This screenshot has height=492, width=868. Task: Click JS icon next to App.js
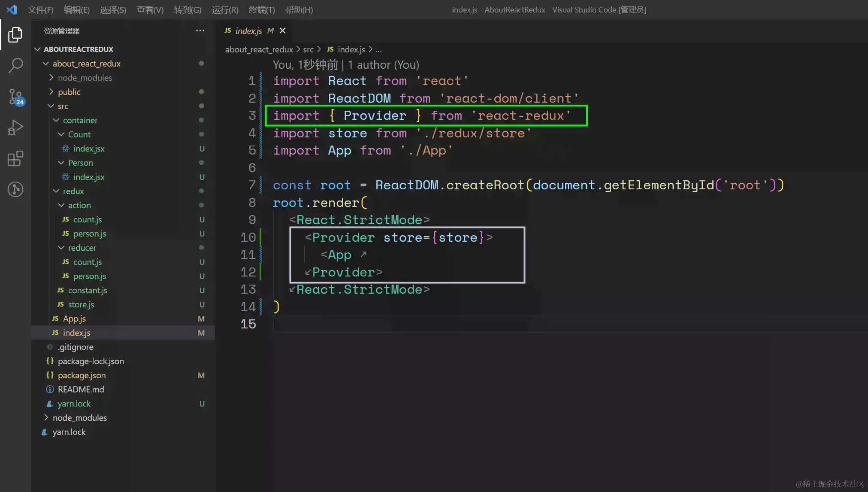click(55, 319)
